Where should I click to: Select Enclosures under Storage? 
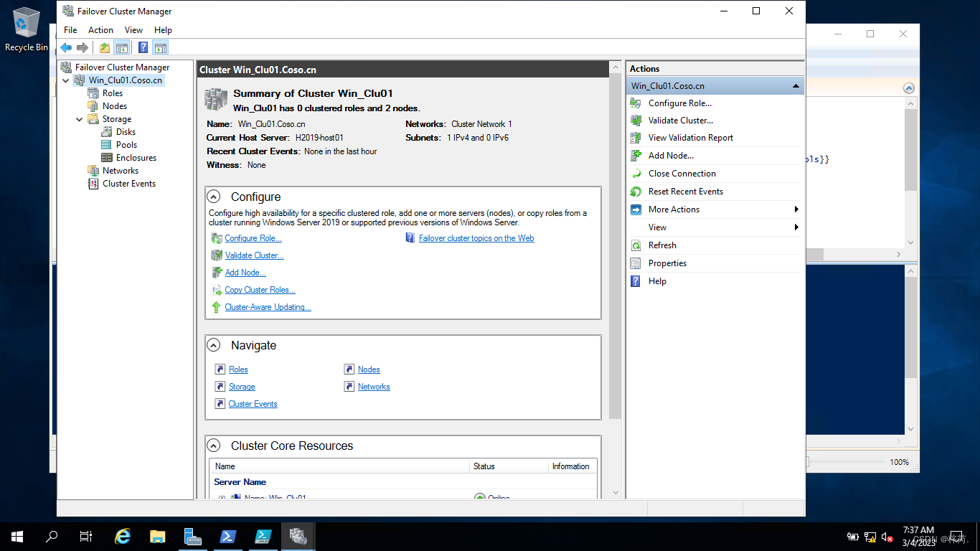136,158
